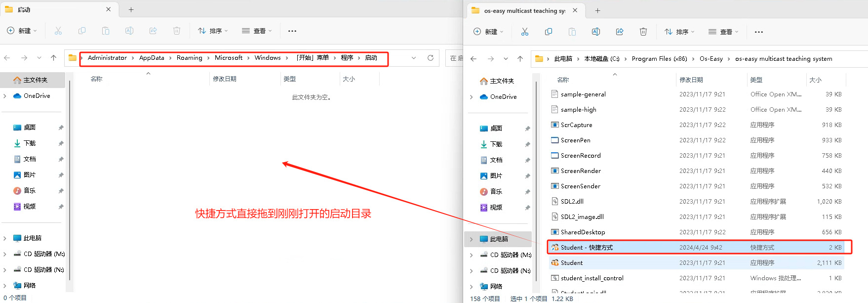Open 下载 folder in left sidebar
The image size is (868, 303).
click(30, 143)
